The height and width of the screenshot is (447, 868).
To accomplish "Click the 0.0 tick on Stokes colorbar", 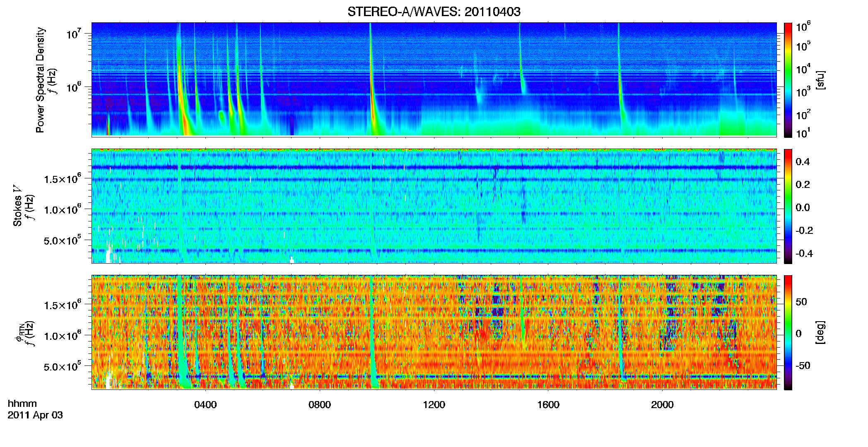I will [803, 208].
